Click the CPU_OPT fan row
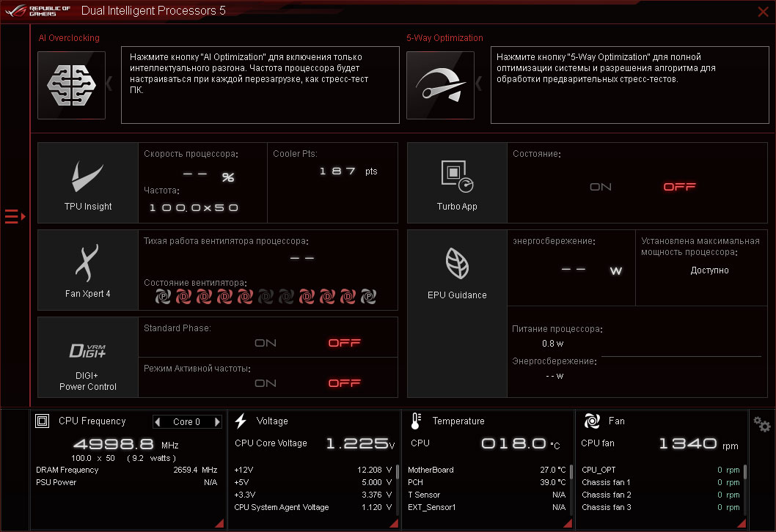 point(660,470)
